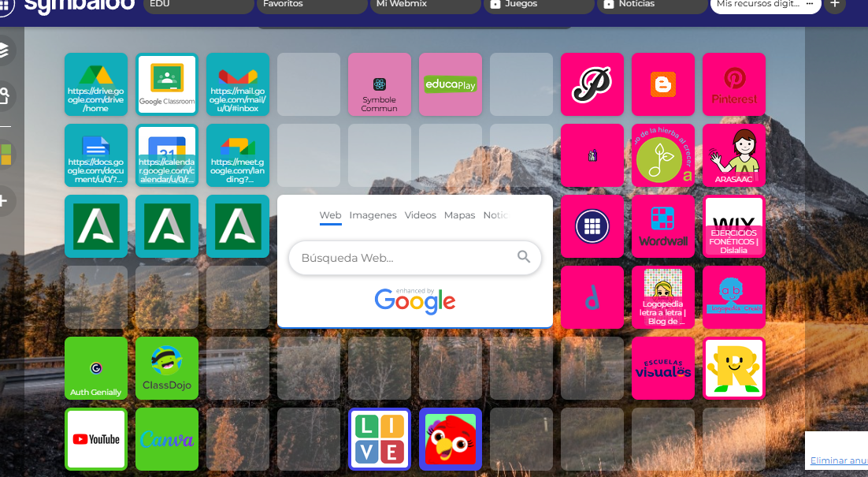Click the empty tile right of Gmail
The height and width of the screenshot is (477, 868).
[x=308, y=84]
